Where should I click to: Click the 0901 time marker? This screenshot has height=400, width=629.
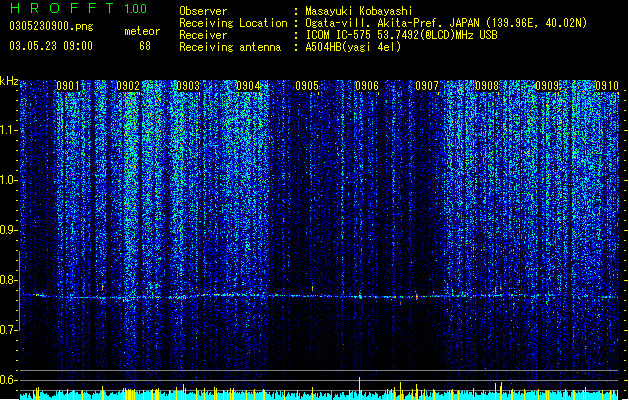[68, 86]
